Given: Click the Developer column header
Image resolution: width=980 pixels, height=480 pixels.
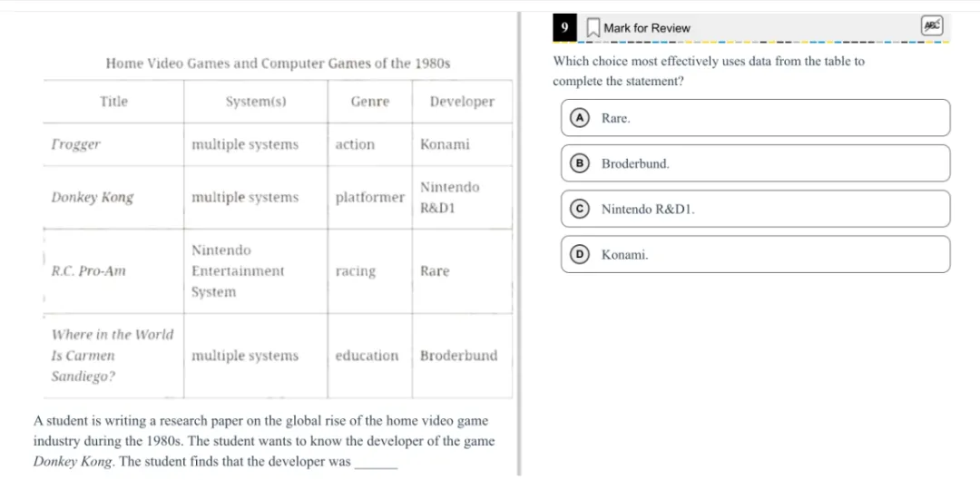Looking at the screenshot, I should tap(462, 102).
